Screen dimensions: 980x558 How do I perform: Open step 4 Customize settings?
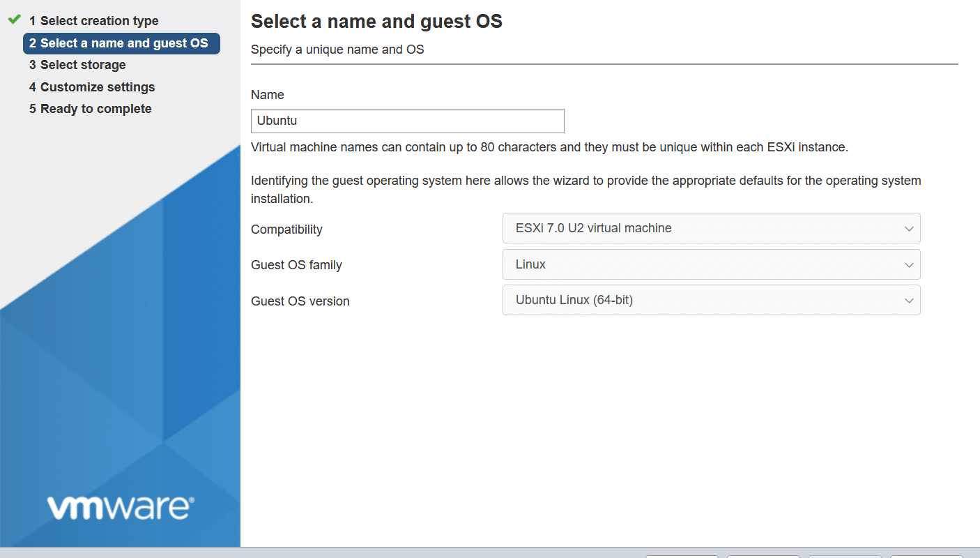(x=92, y=87)
